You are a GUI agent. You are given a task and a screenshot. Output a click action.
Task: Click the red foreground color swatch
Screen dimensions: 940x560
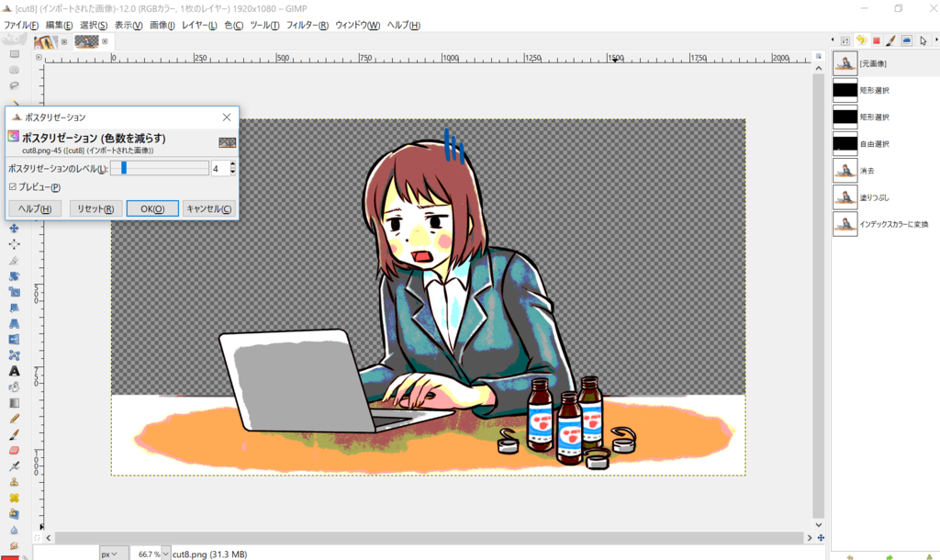[x=10, y=557]
